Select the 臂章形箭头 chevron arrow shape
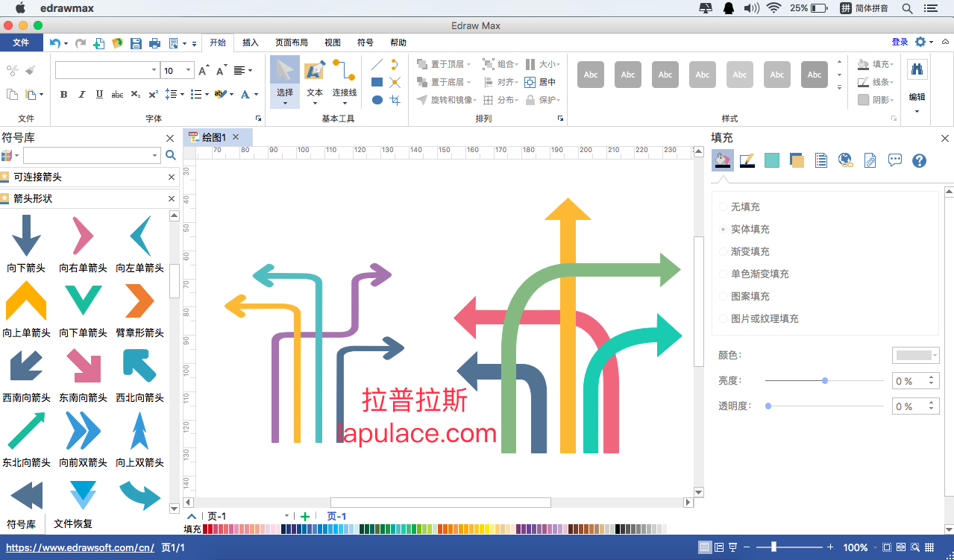 click(139, 308)
